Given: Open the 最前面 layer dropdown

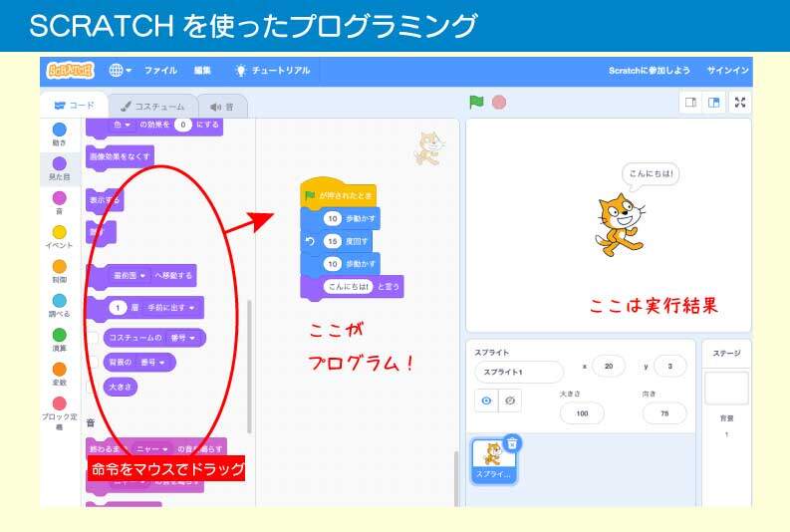Looking at the screenshot, I should pos(130,276).
